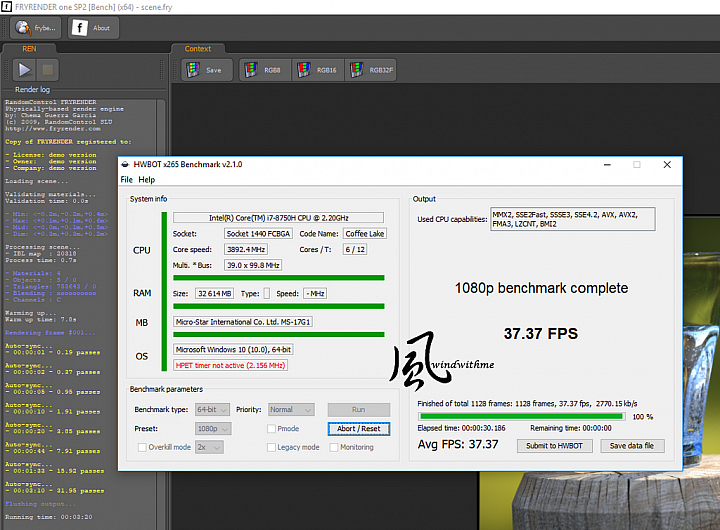The width and height of the screenshot is (720, 530).
Task: Open the Preset 1080p dropdown
Action: click(213, 429)
